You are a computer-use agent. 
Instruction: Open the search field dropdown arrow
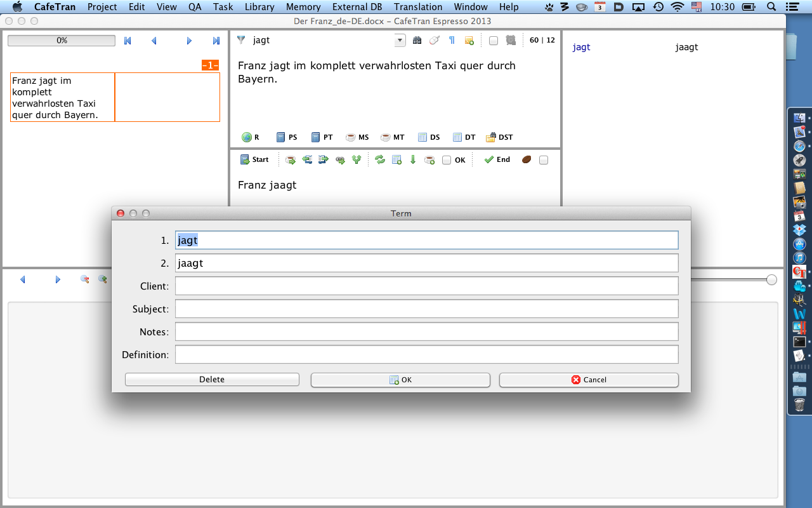(400, 41)
